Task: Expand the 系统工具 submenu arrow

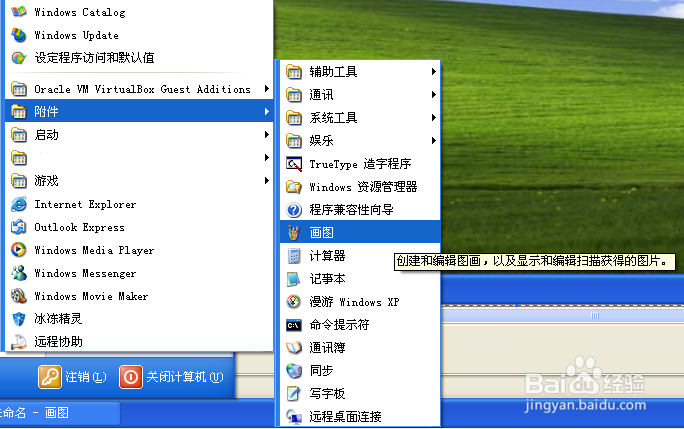Action: point(433,117)
